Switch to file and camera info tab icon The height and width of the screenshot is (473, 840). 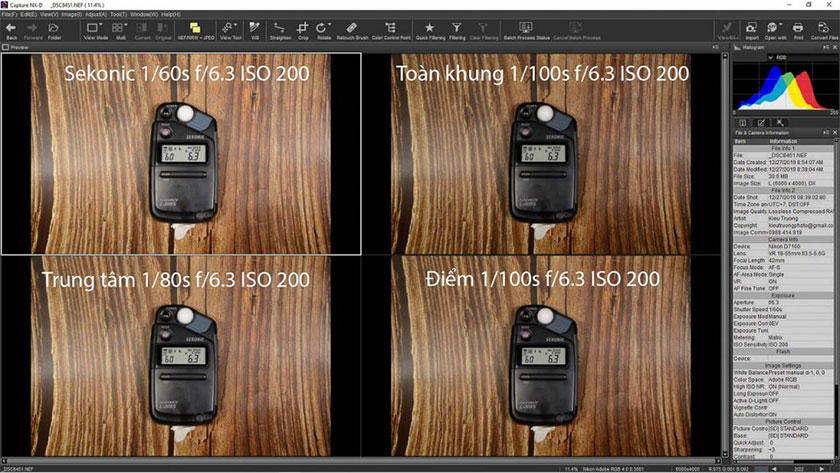(742, 123)
